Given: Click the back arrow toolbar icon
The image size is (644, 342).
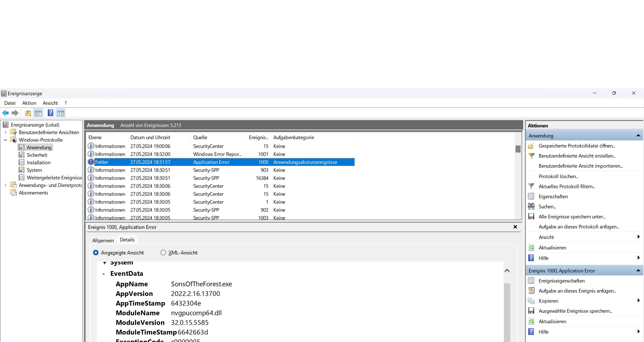Looking at the screenshot, I should pyautogui.click(x=6, y=113).
